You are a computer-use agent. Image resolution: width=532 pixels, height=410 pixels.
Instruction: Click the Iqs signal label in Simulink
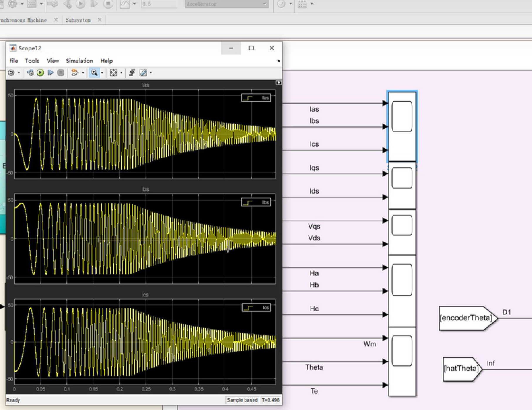[314, 168]
